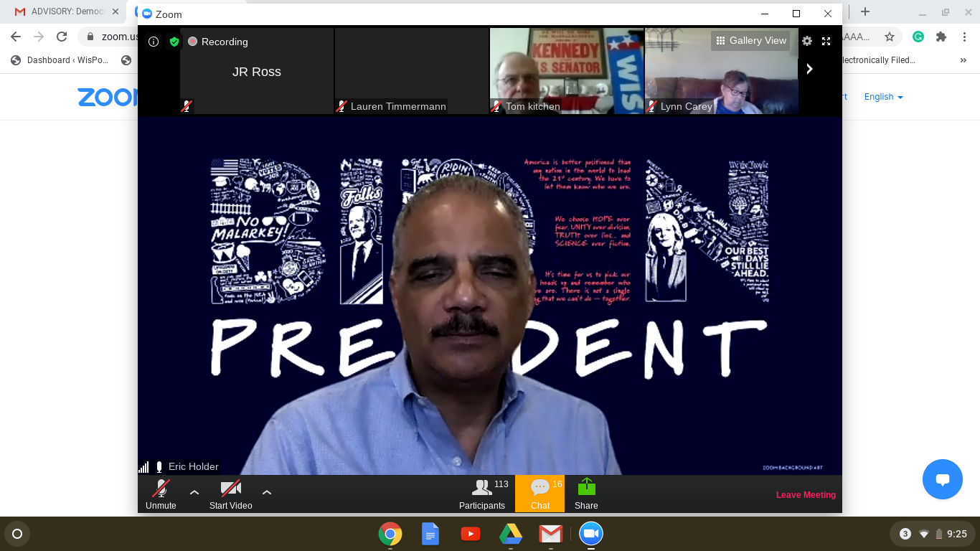This screenshot has height=551, width=980.
Task: Go back in Chrome browser
Action: tap(16, 37)
